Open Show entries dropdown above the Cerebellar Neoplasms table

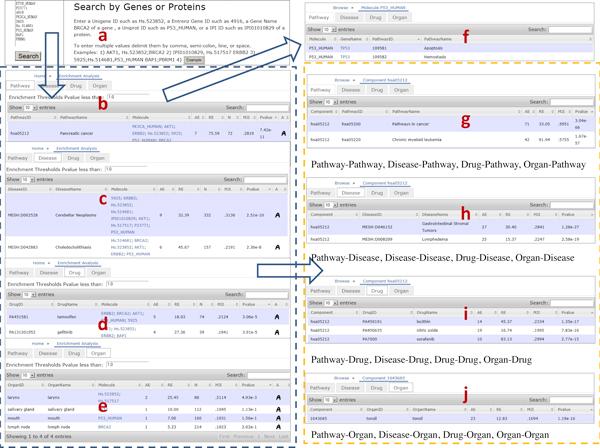(28, 179)
